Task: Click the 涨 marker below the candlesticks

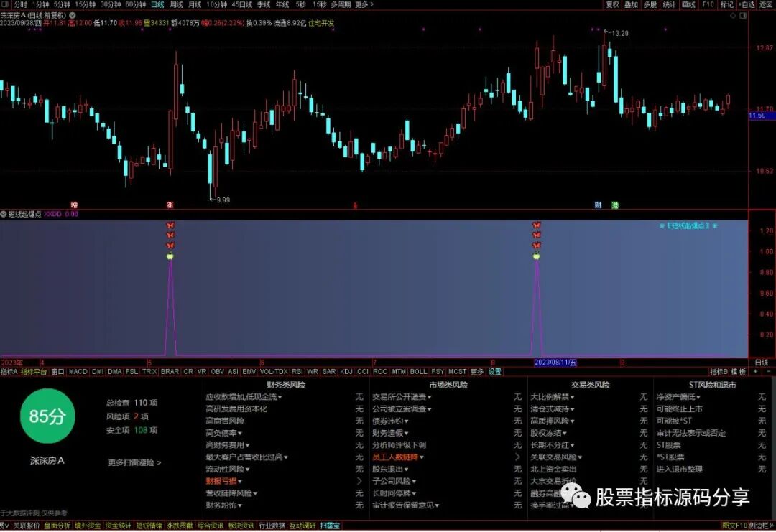Action: click(170, 205)
